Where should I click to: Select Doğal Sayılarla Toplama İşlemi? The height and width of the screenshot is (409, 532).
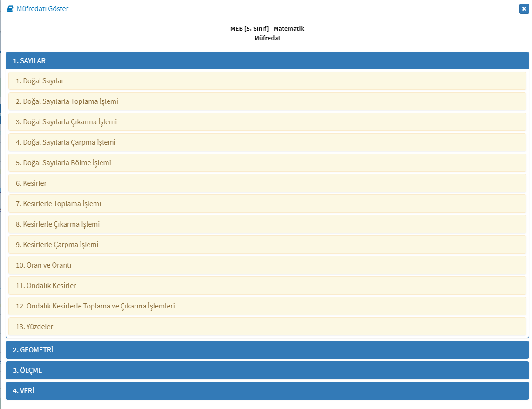click(x=267, y=101)
